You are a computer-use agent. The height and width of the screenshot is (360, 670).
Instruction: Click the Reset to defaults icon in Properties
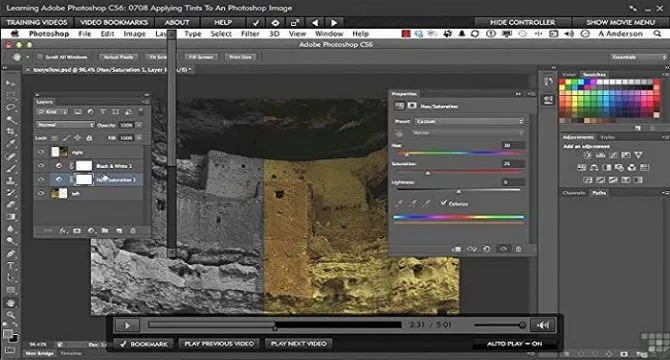(x=487, y=249)
